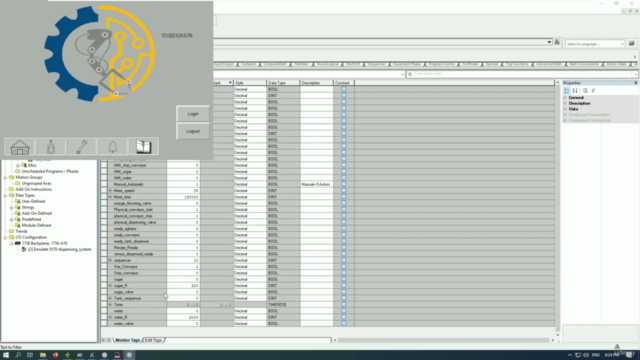Expand the Data section in Properties
Screen dimensions: 640x360
point(565,109)
